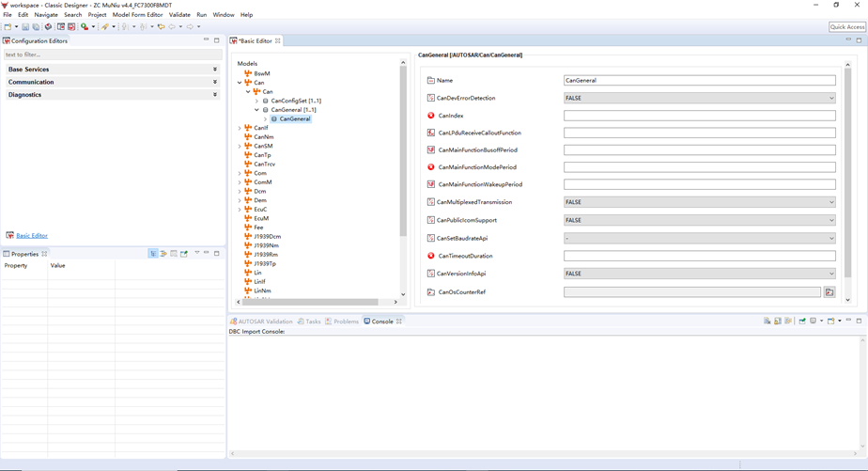This screenshot has height=471, width=868.
Task: Click the Scroll Lock Console toolbar icon
Action: [778, 321]
